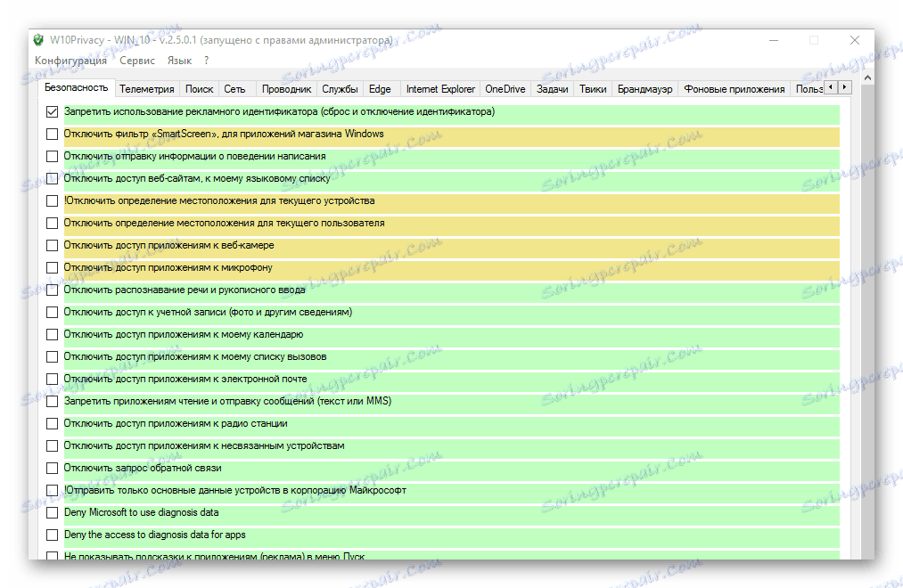Switch to the Сеть tab

pos(235,89)
